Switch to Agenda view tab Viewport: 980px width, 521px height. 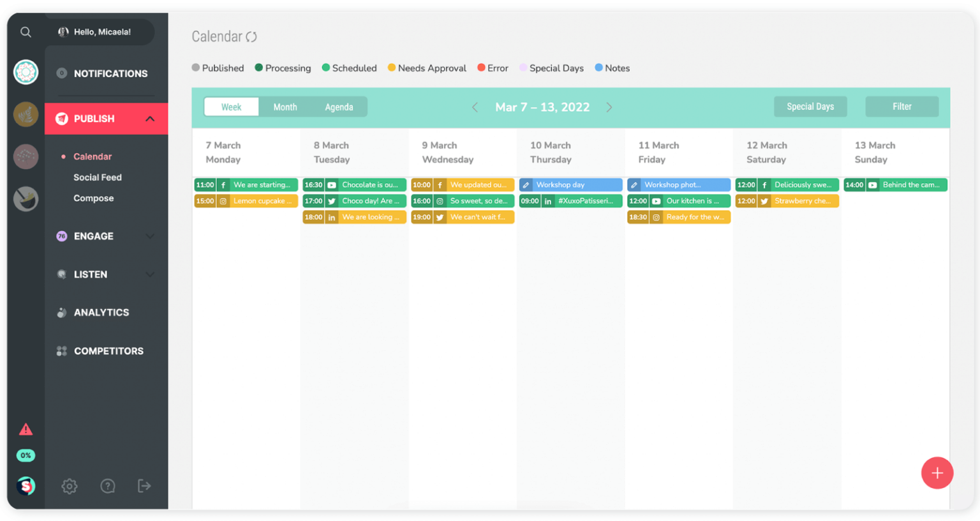point(339,107)
